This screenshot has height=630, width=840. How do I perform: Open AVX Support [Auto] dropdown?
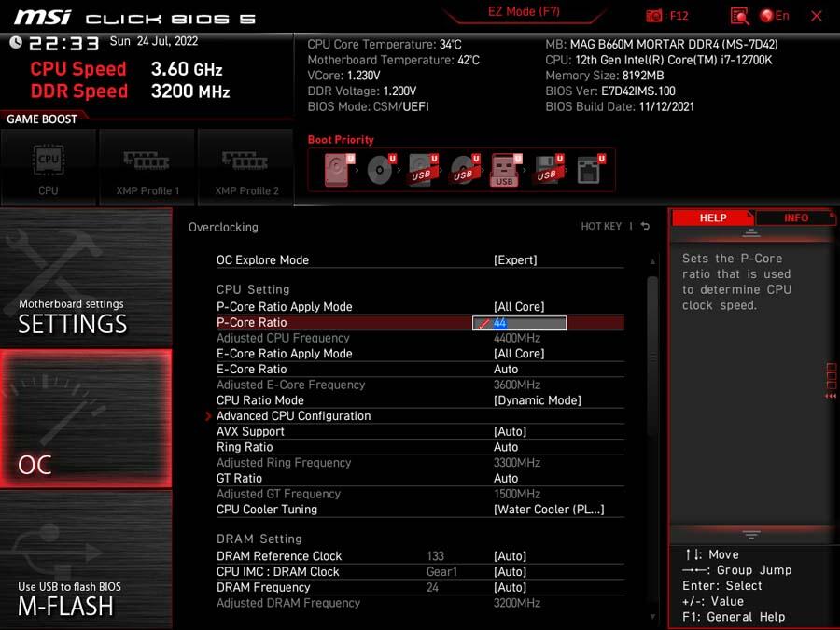510,431
